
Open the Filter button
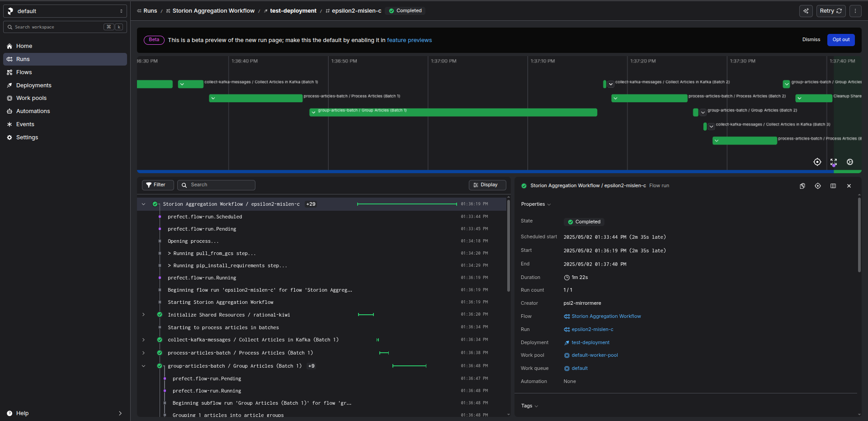coord(158,185)
